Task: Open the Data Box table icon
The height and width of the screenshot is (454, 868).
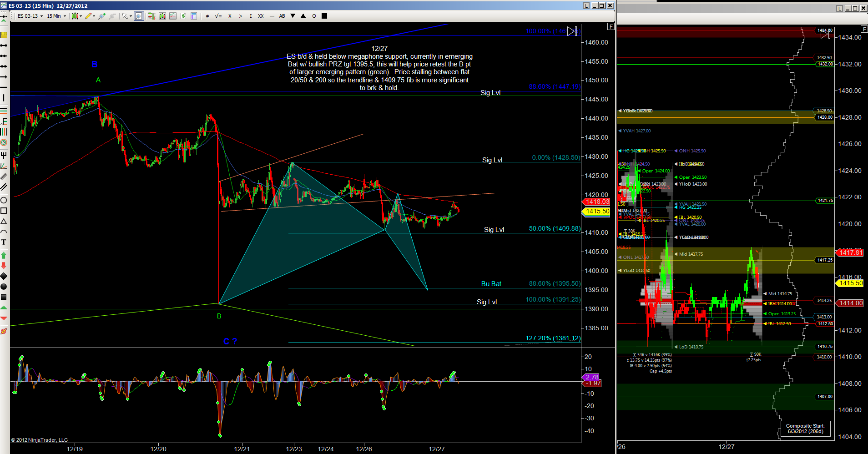Action: coord(194,16)
